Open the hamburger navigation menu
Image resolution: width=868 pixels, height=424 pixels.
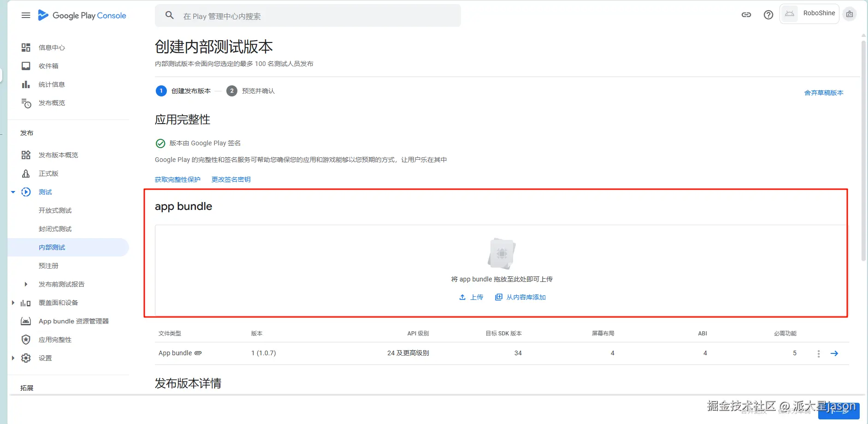click(26, 15)
